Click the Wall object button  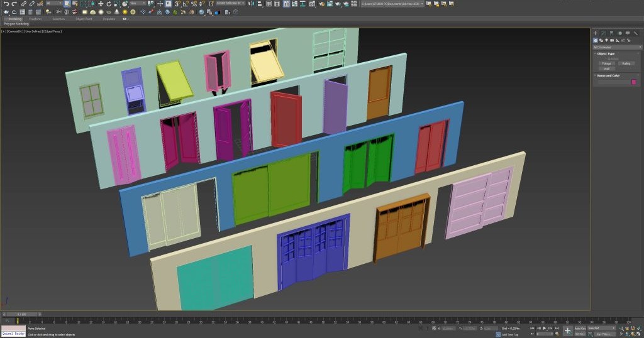(x=607, y=68)
